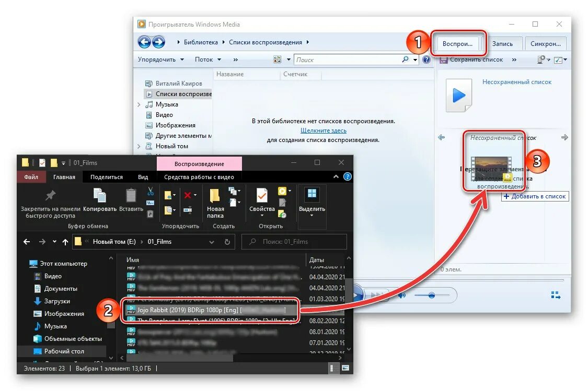The width and height of the screenshot is (588, 391).
Task: Open Средства работы с видео tab
Action: point(199,177)
